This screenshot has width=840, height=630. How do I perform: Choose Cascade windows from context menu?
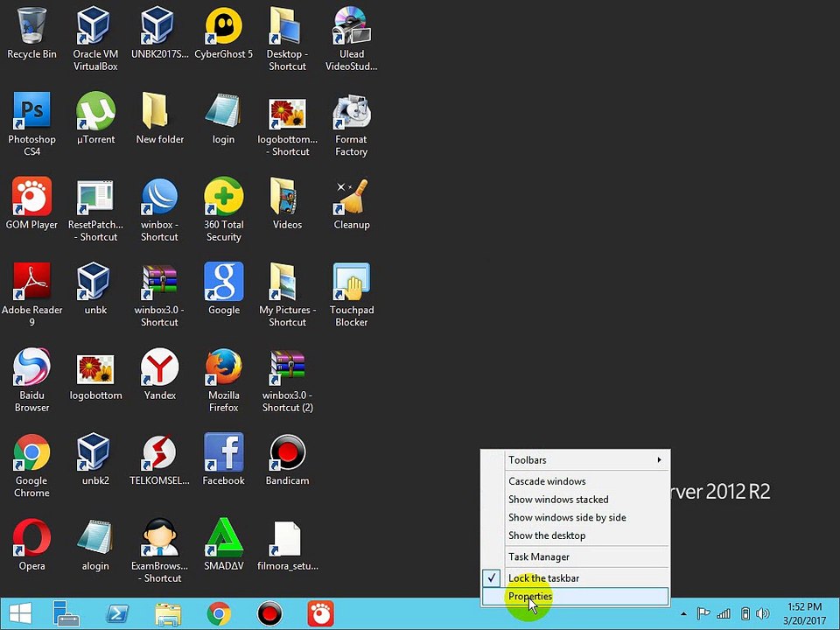576,481
